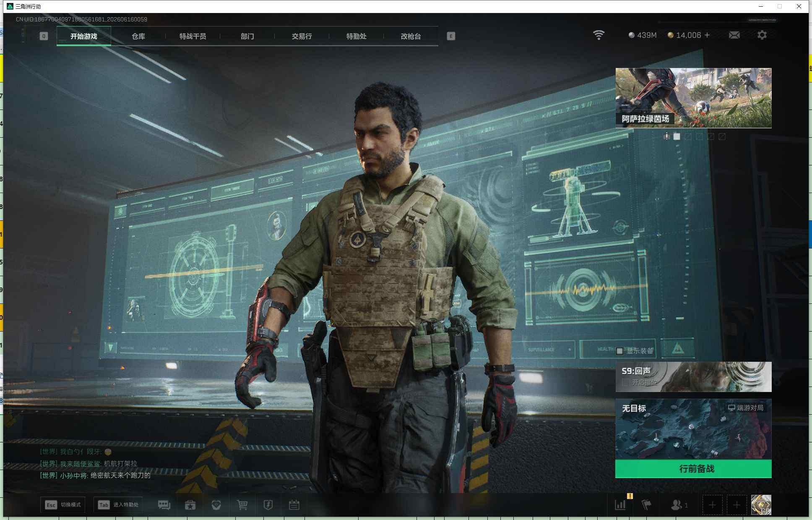Screen dimensions: 812x520
Task: Open the starred supply crate icon
Action: 190,505
